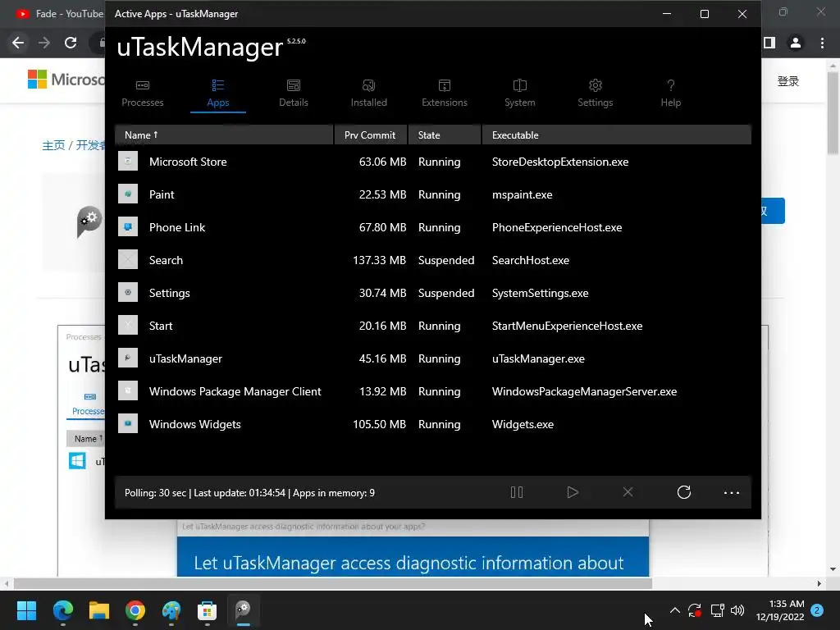Click the Paint app row icon
This screenshot has height=630, width=840.
click(128, 194)
